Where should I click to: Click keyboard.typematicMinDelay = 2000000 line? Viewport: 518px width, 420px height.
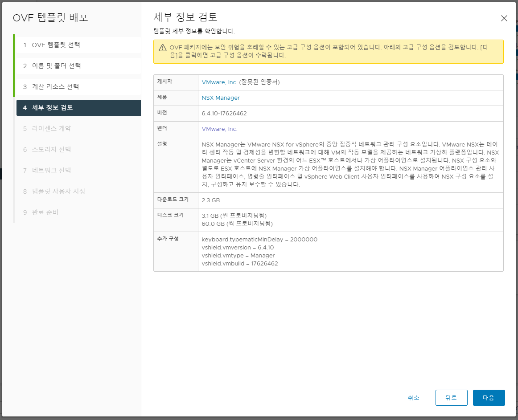259,239
